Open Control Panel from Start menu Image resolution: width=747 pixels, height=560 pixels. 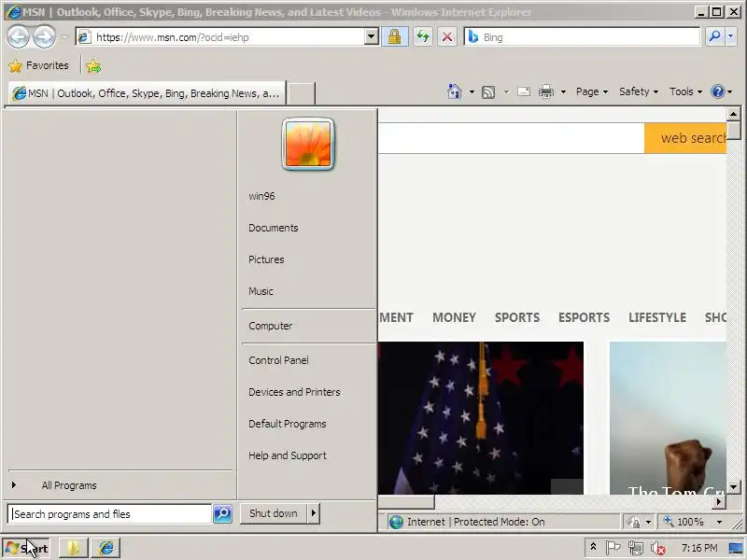278,360
